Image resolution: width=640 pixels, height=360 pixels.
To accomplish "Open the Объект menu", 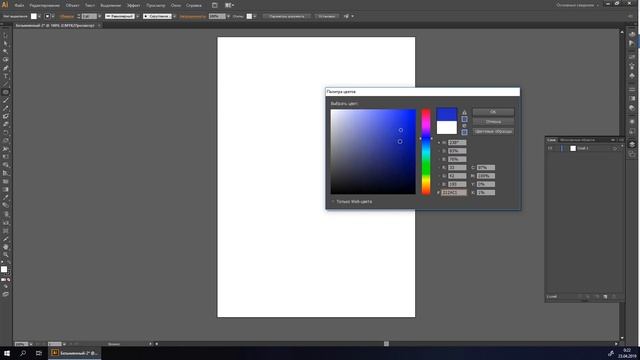I will point(72,5).
